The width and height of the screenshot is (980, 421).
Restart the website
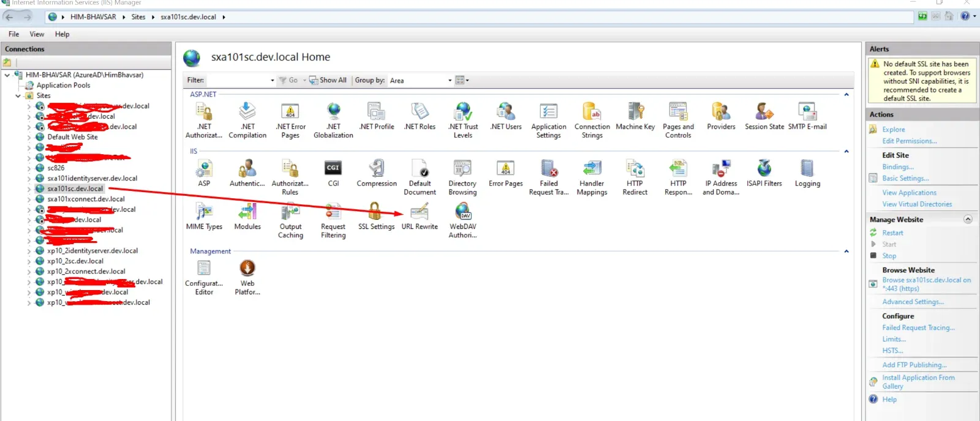[892, 233]
